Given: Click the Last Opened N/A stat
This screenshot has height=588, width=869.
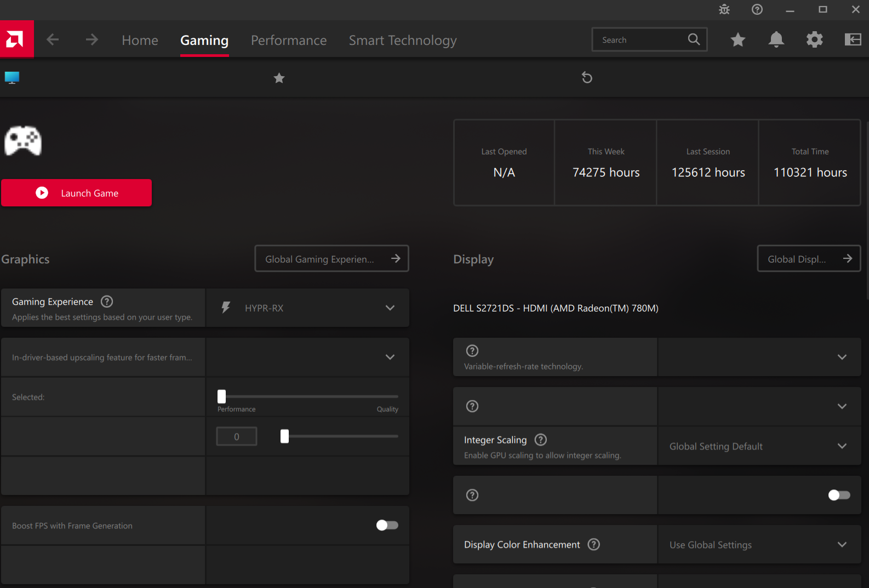Looking at the screenshot, I should [504, 163].
